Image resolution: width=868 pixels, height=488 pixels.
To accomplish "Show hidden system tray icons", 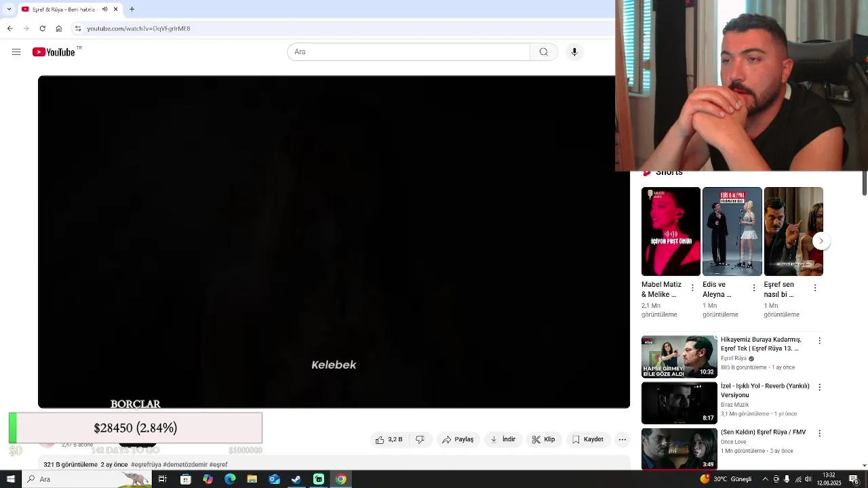I will pos(766,479).
